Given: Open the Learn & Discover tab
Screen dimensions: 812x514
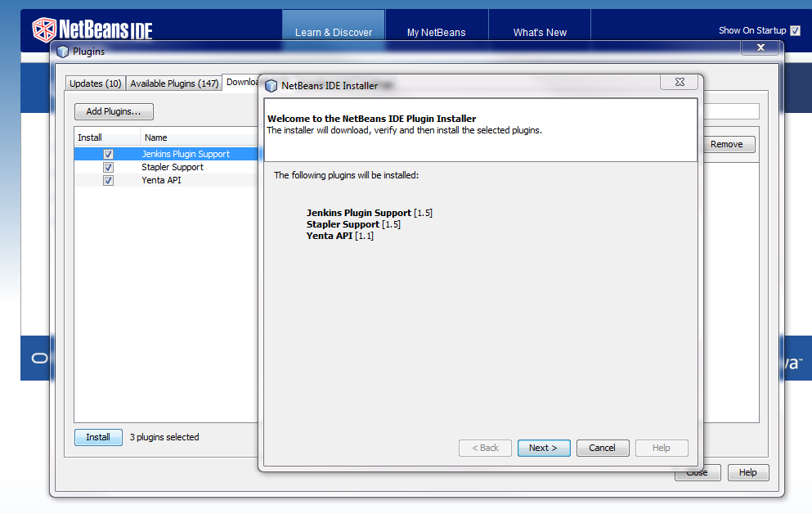Looking at the screenshot, I should point(334,32).
